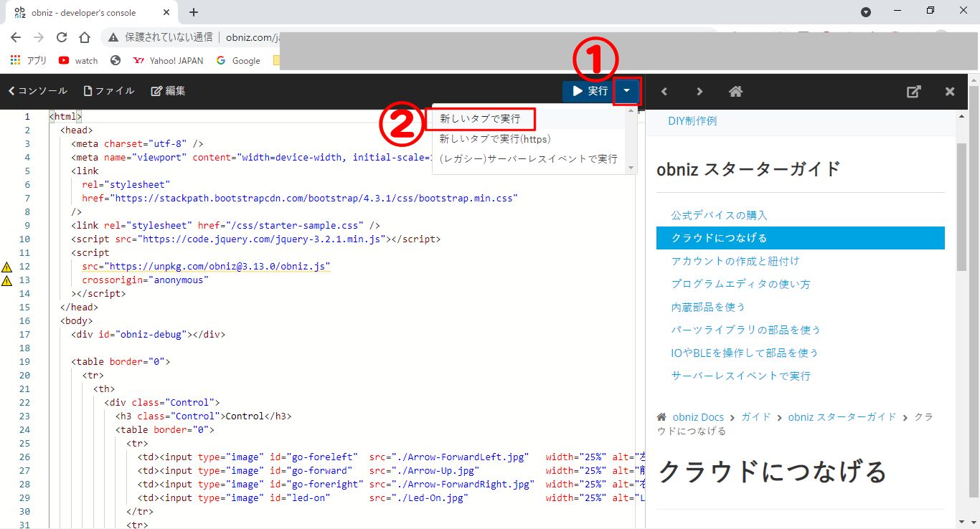The width and height of the screenshot is (980, 529).
Task: Open the DIY制作例 link
Action: 692,120
